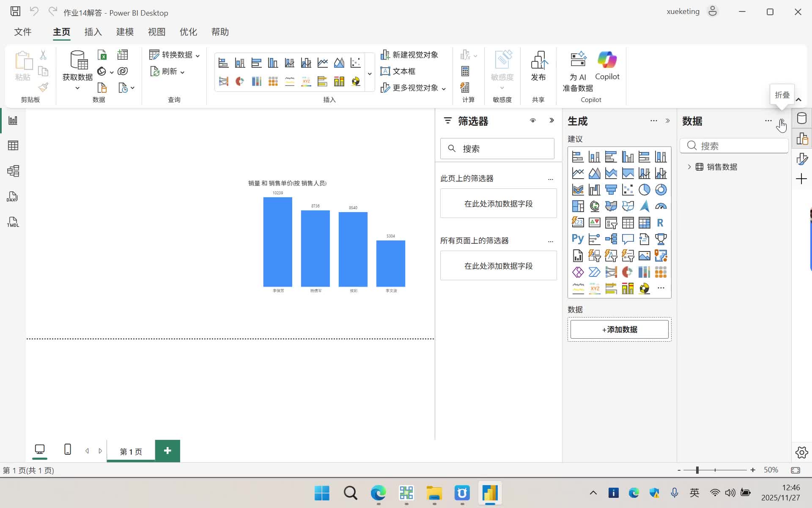Image resolution: width=812 pixels, height=508 pixels.
Task: Open the model view from the sidebar
Action: pos(13,171)
